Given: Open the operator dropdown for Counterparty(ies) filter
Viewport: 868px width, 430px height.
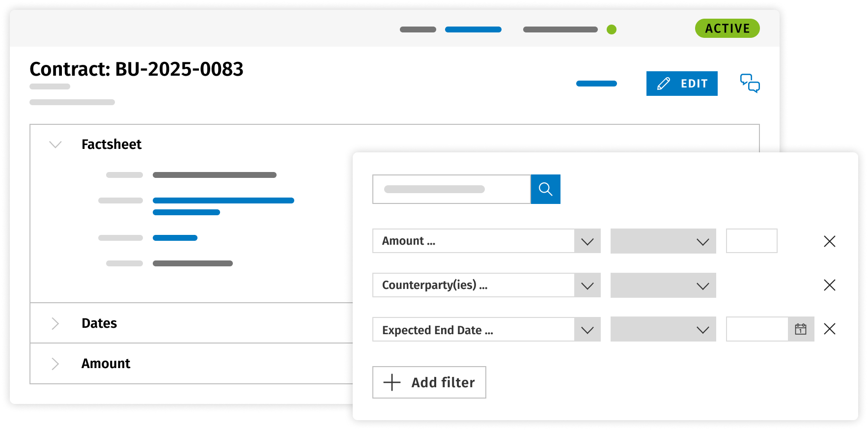Looking at the screenshot, I should coord(663,286).
